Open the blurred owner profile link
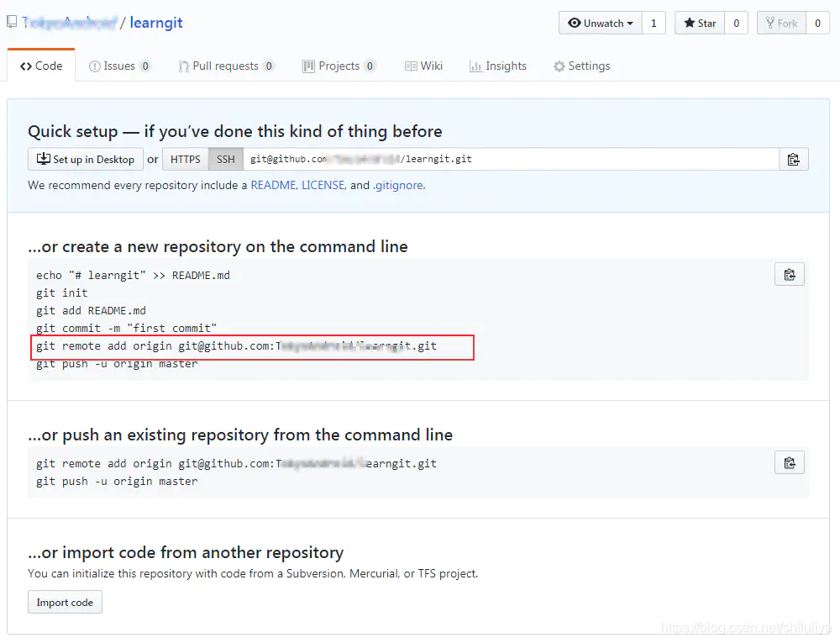840x643 pixels. coord(69,23)
